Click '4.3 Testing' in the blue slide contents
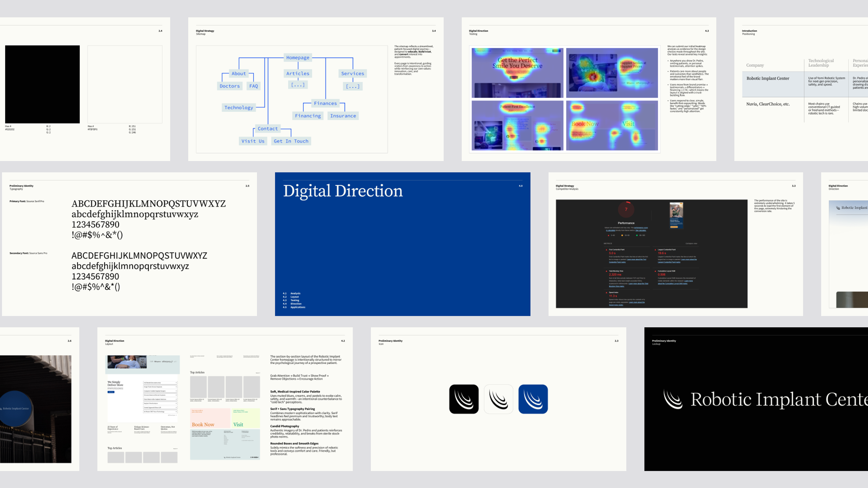This screenshot has height=488, width=868. pyautogui.click(x=291, y=300)
